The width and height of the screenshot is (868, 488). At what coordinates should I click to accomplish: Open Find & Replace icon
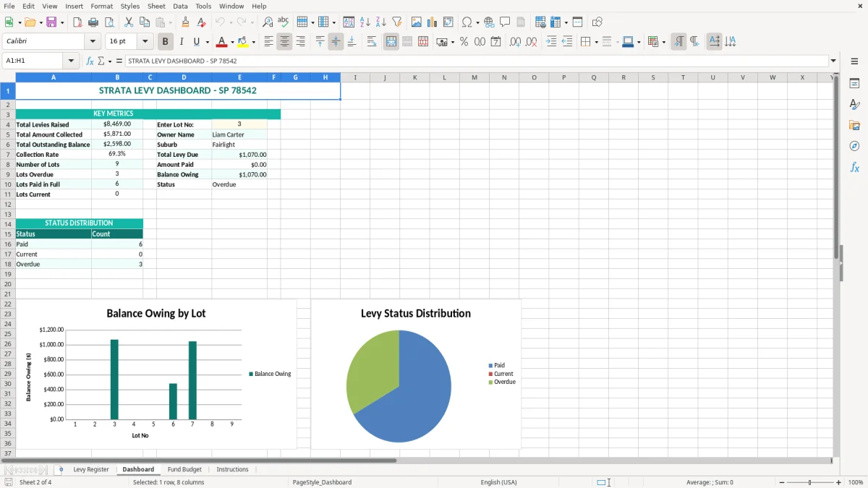tap(268, 22)
